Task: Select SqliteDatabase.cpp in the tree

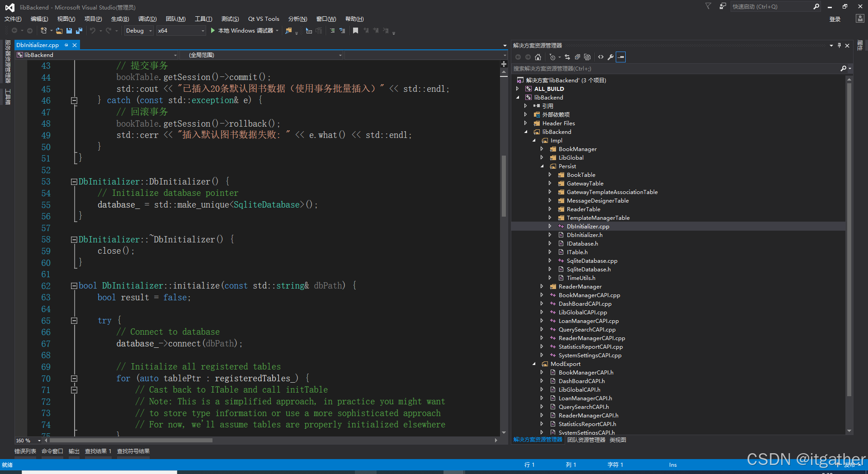Action: tap(592, 261)
